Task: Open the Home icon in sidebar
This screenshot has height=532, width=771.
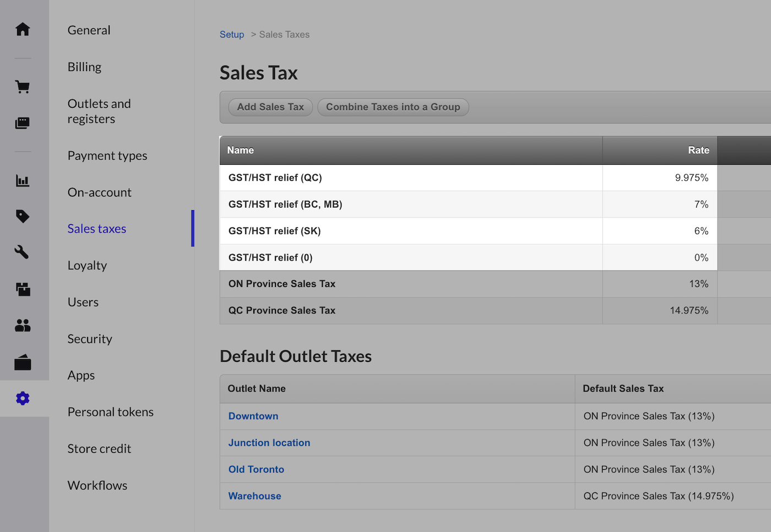Action: coord(23,29)
